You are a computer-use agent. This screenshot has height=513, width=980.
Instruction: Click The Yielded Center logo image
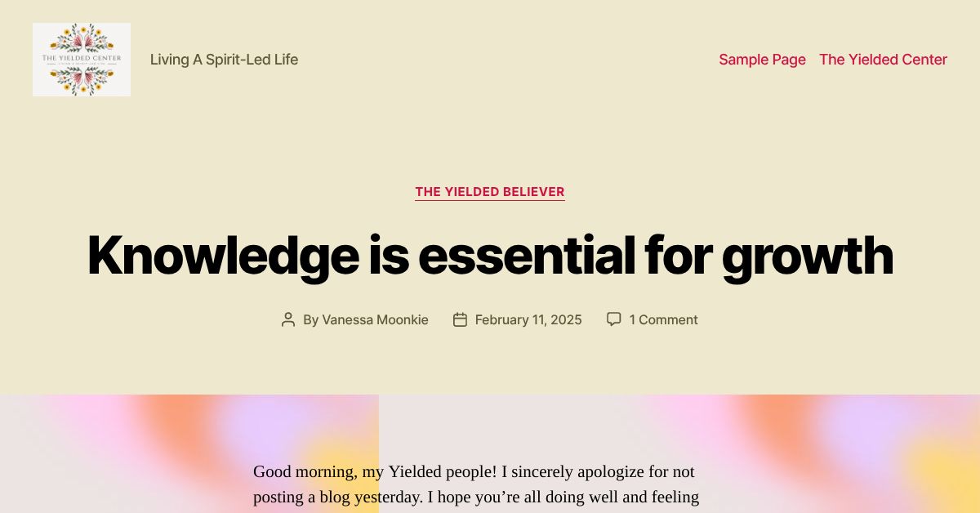coord(82,59)
